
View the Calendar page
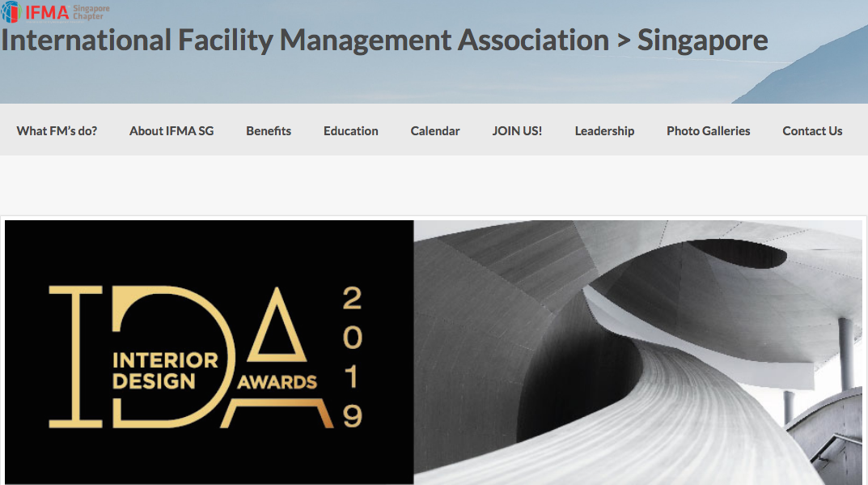[435, 131]
